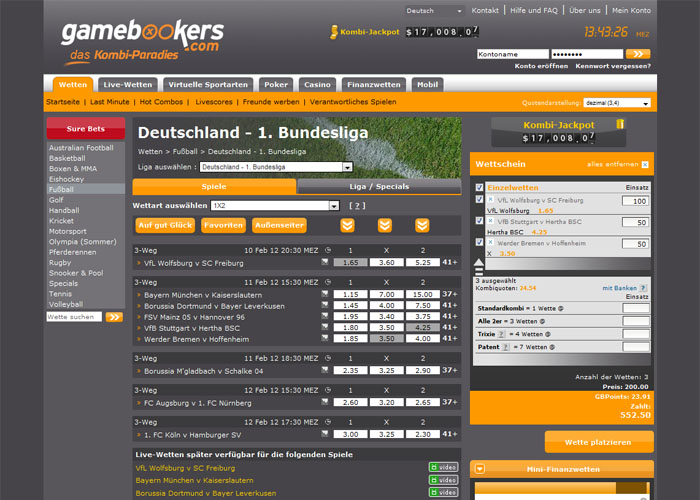Screen dimensions: 700x500
Task: Remove VfL Wolfsburg v SC Freiburg from bet slip
Action: [x=490, y=200]
